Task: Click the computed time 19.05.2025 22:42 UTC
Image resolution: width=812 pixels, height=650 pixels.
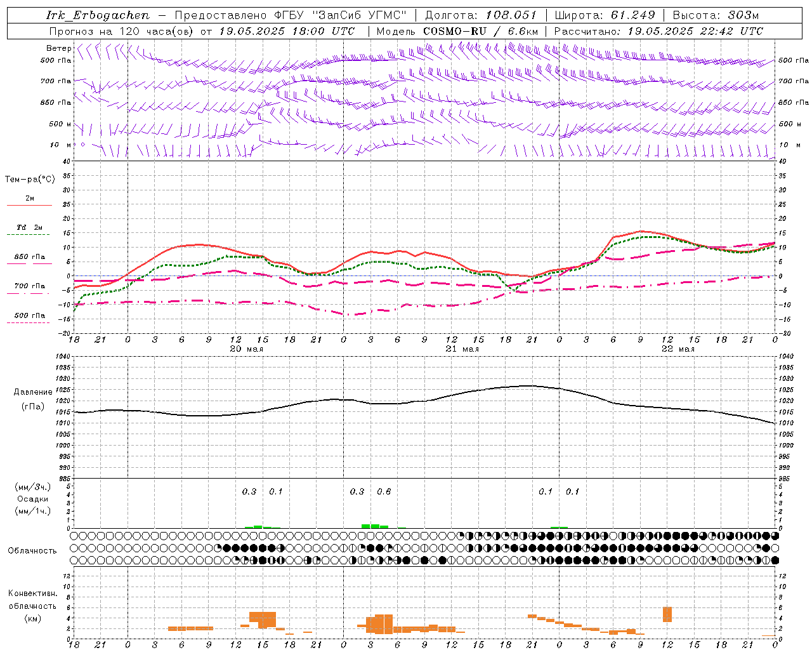Action: [695, 31]
